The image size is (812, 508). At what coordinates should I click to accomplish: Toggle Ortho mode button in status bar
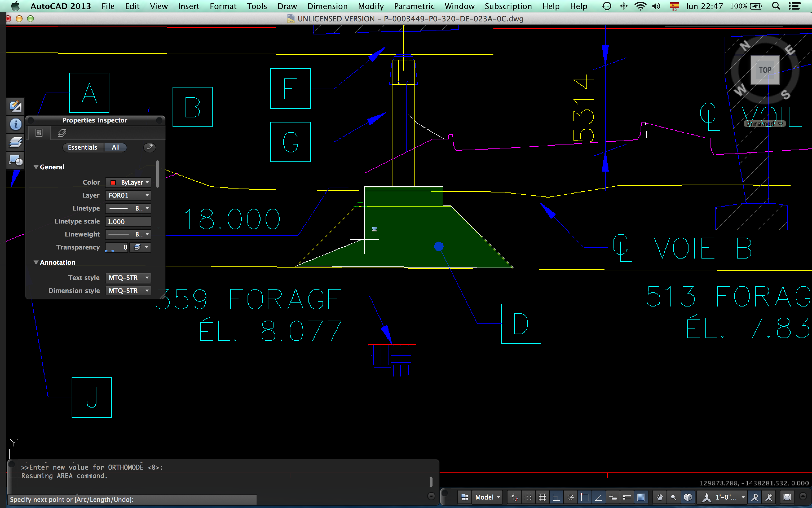(556, 497)
